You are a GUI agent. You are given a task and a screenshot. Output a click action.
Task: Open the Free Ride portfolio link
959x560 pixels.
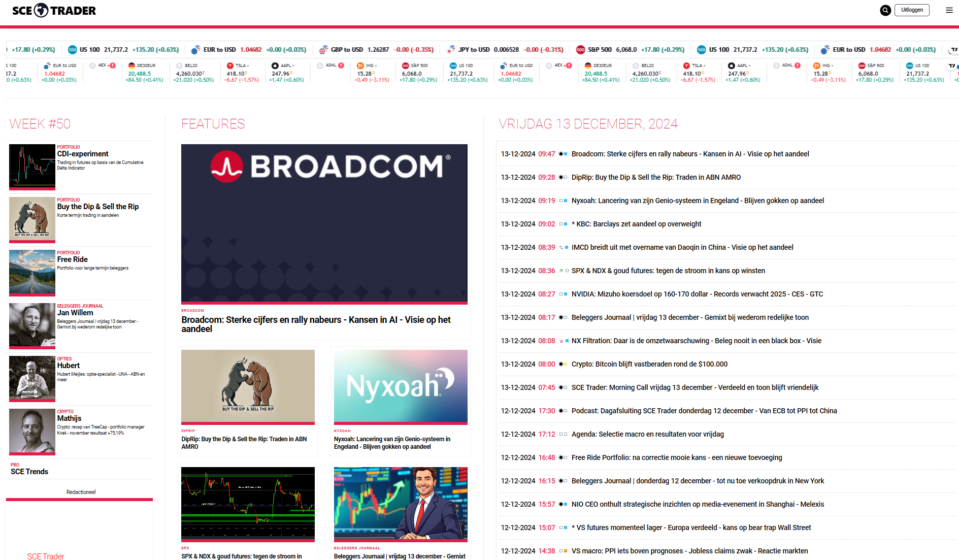(73, 259)
